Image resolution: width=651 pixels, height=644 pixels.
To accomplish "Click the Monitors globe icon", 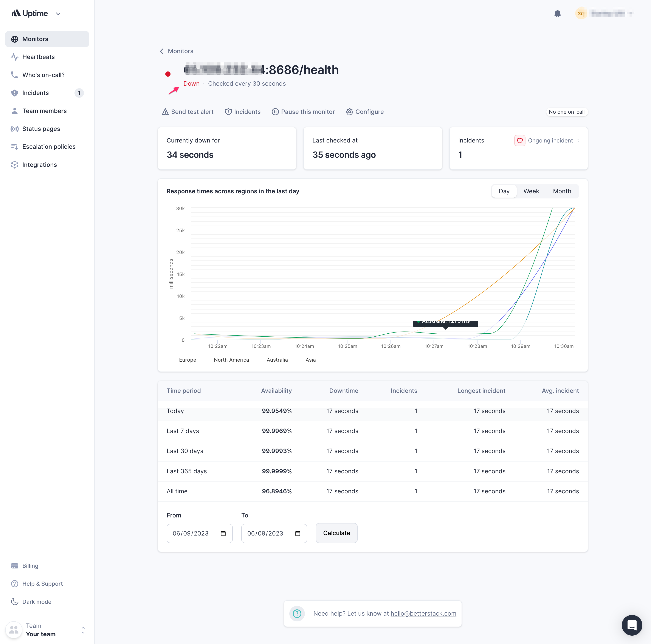I will [14, 39].
